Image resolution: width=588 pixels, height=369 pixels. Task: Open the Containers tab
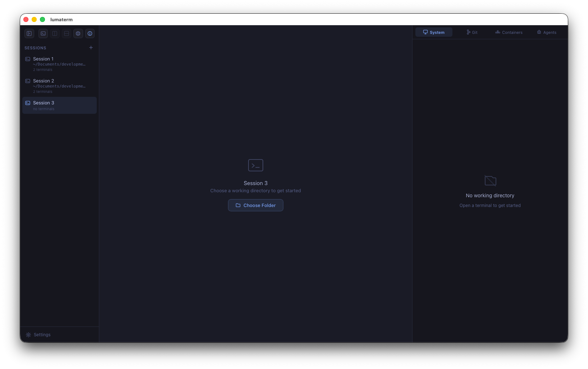509,32
